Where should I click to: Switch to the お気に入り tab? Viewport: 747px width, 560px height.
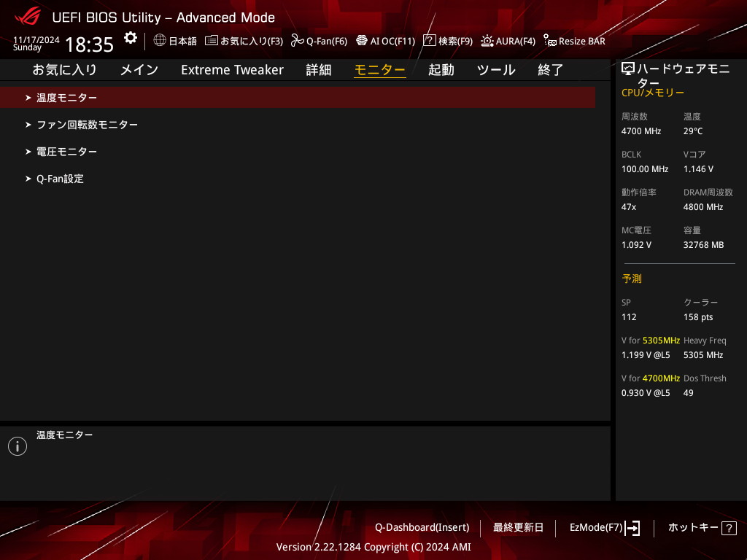(x=65, y=70)
